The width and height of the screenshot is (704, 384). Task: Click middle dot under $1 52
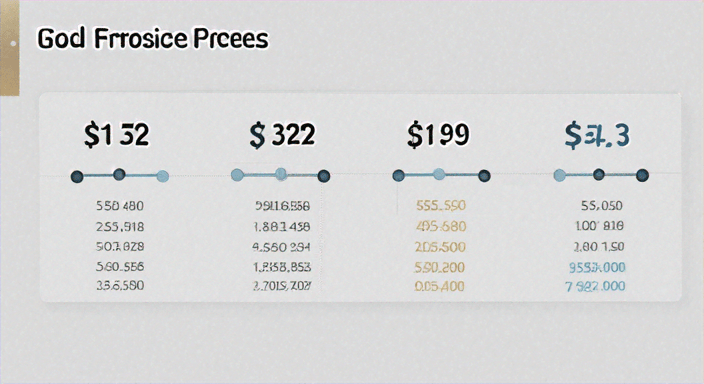click(x=119, y=174)
